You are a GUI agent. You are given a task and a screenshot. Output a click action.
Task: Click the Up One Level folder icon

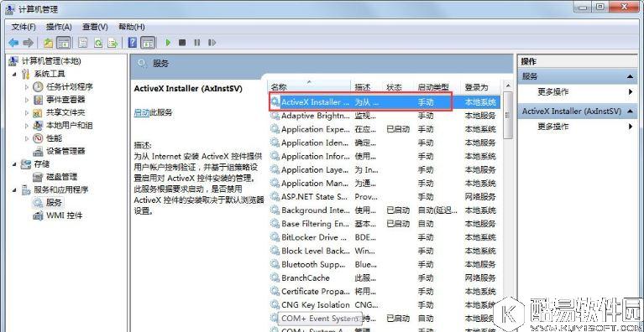click(49, 42)
